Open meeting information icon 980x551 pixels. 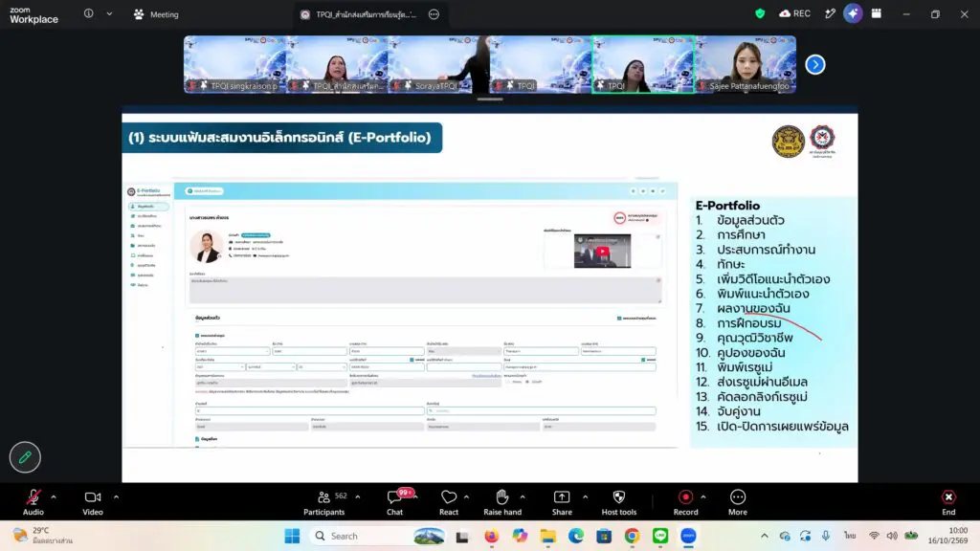(x=89, y=13)
